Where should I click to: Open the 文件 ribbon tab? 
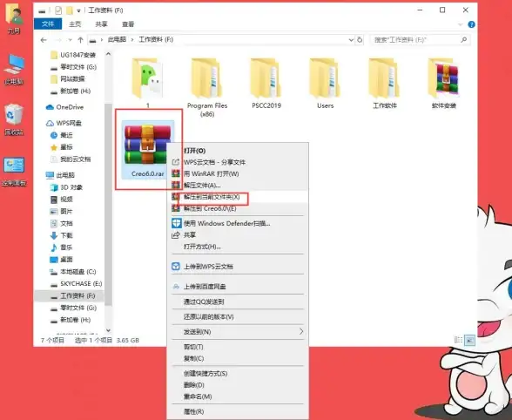48,24
